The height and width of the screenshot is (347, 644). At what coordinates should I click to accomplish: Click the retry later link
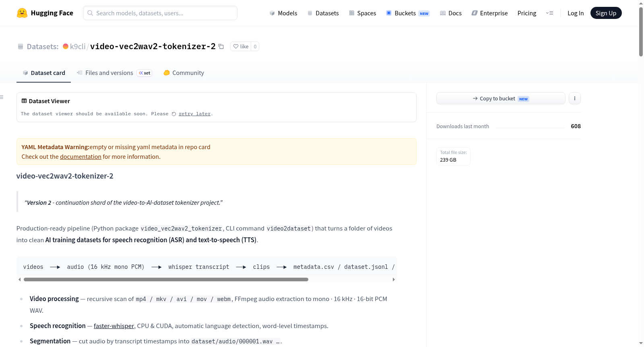coord(194,114)
